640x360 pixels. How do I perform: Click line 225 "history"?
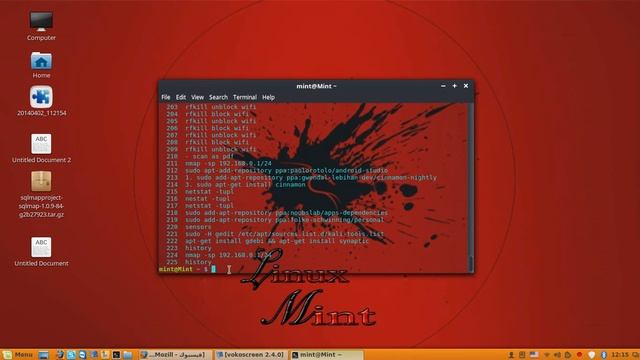tap(189, 262)
